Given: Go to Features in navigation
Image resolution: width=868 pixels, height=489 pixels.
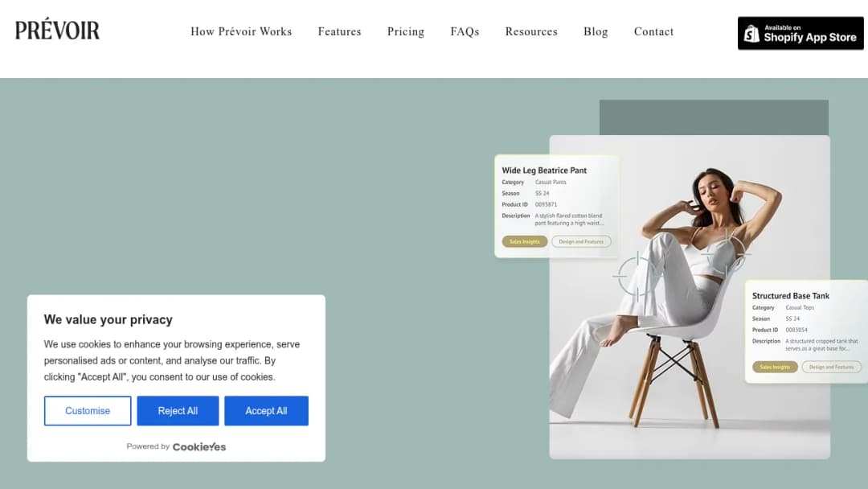Looking at the screenshot, I should pyautogui.click(x=339, y=31).
